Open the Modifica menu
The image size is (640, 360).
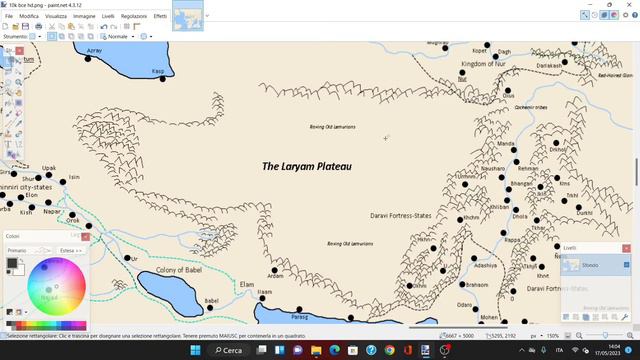tap(29, 16)
